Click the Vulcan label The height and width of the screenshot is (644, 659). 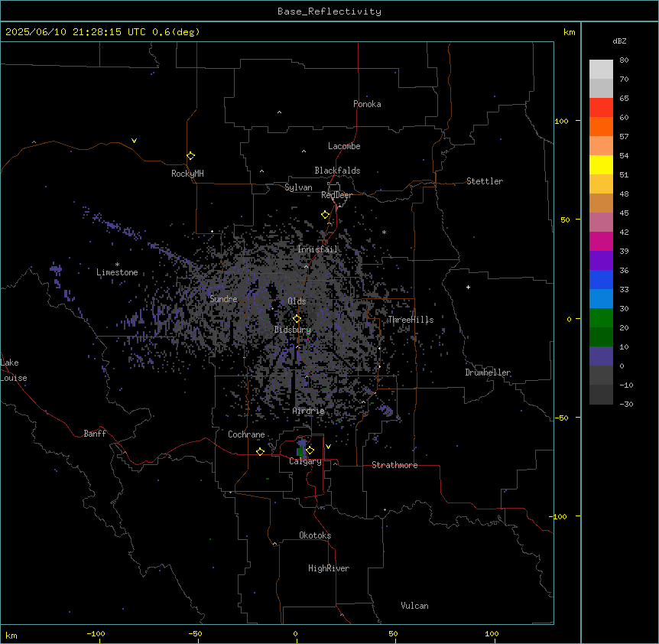[x=415, y=606]
